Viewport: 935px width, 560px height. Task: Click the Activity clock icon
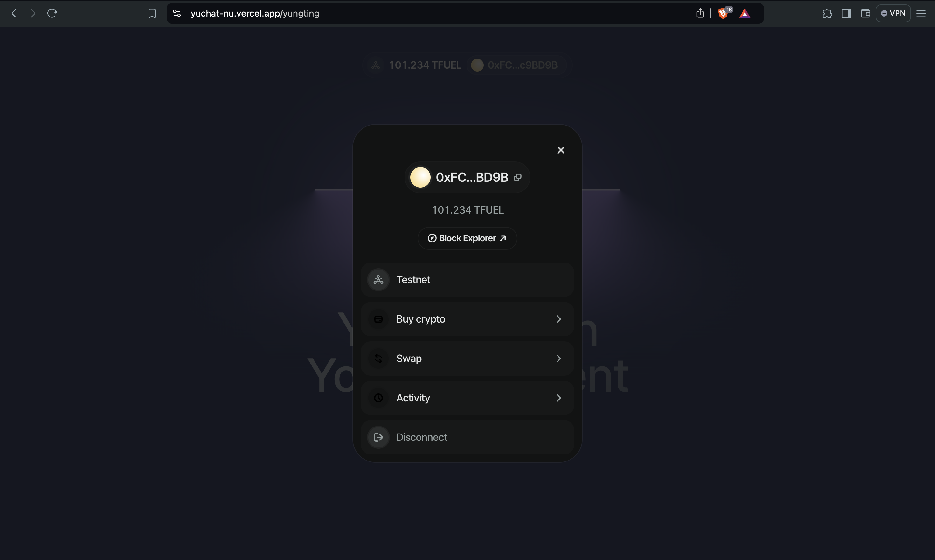[x=378, y=398]
